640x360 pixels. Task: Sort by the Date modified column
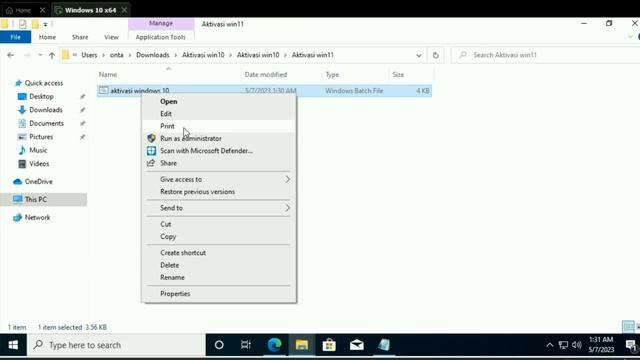coord(266,75)
